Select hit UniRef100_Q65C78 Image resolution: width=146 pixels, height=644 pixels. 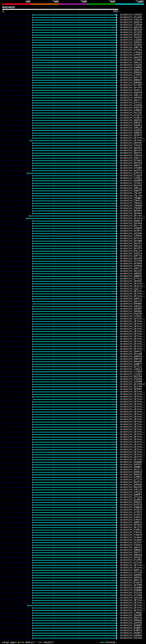click(x=131, y=580)
